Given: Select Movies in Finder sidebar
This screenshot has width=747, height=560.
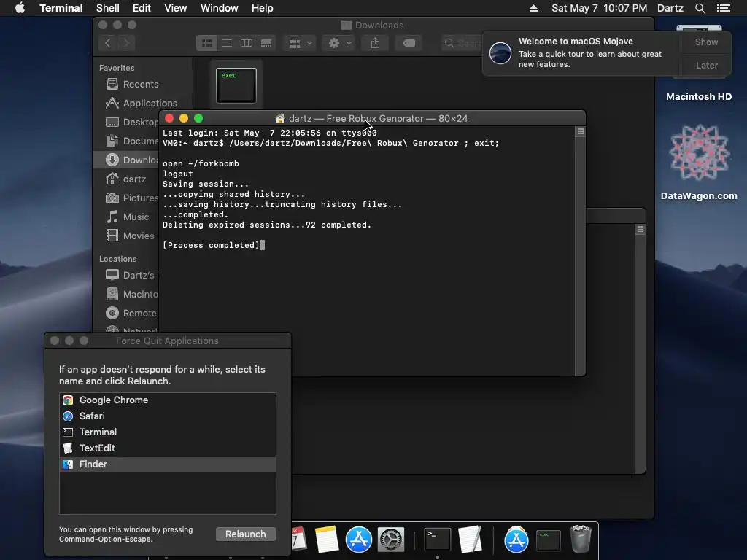Looking at the screenshot, I should click(130, 236).
